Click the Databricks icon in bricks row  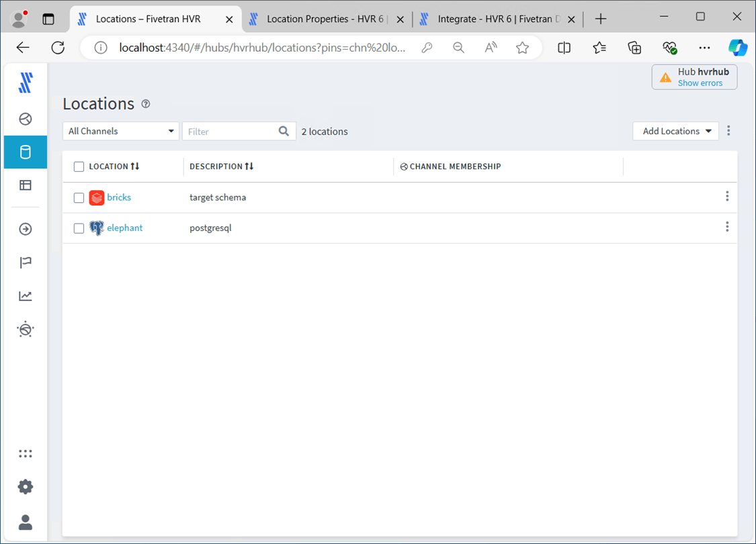pyautogui.click(x=96, y=197)
